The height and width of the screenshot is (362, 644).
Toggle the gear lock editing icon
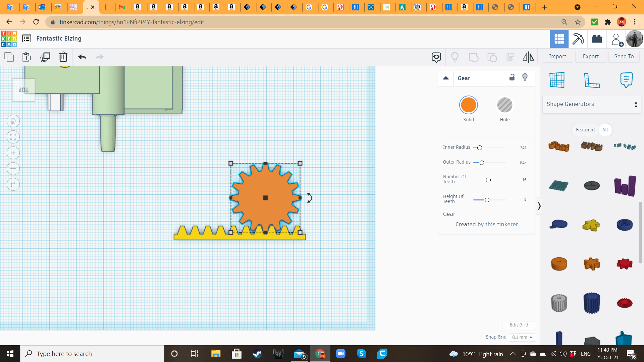pyautogui.click(x=512, y=77)
